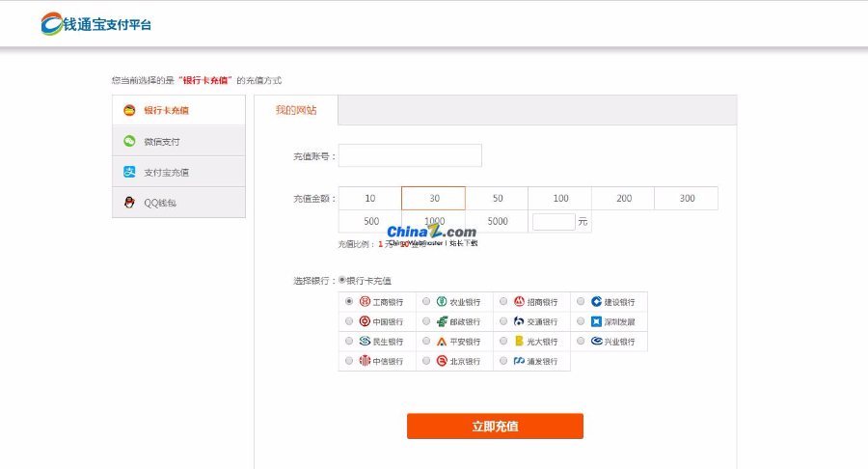This screenshot has width=868, height=469.
Task: Choose the 50 yuan amount
Action: pos(497,198)
